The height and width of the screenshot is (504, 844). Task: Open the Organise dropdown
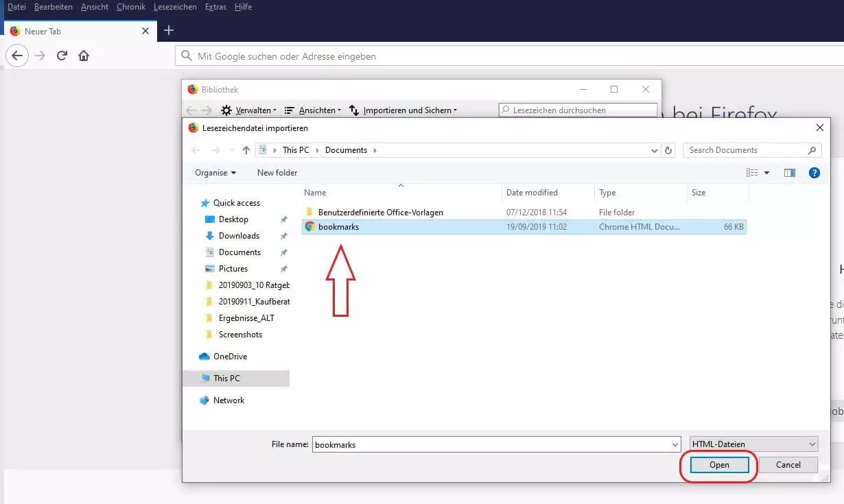point(215,173)
